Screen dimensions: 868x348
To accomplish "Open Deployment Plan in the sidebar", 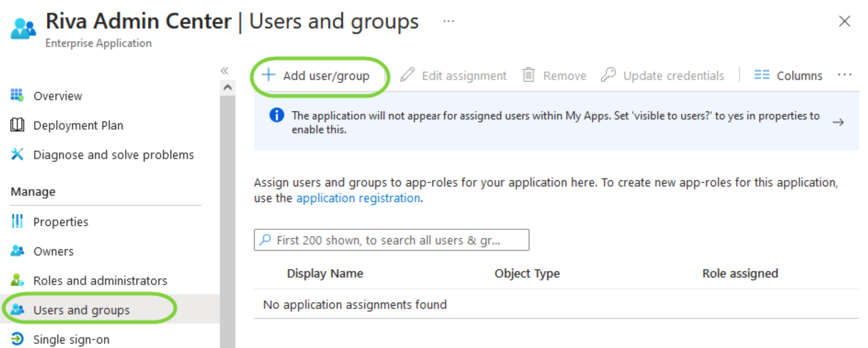I will coord(78,126).
